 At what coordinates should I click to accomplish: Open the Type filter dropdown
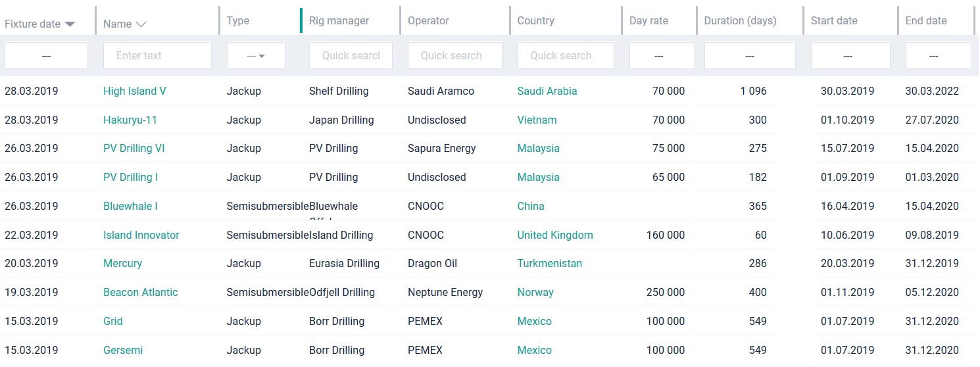coord(256,56)
